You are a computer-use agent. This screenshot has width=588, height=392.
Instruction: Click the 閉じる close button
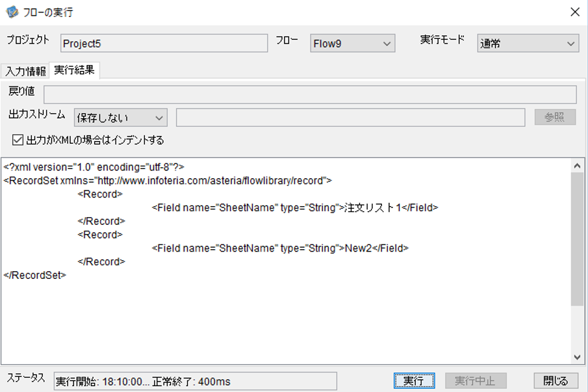point(556,381)
